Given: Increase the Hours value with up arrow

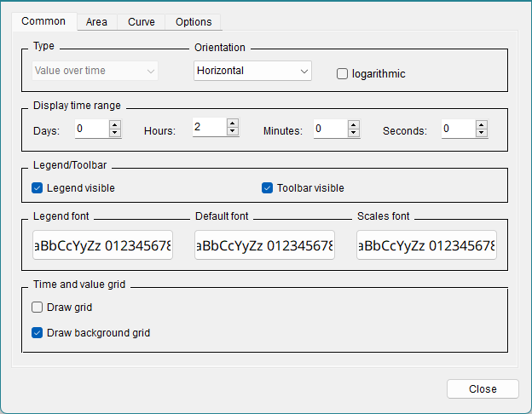Looking at the screenshot, I should point(232,122).
